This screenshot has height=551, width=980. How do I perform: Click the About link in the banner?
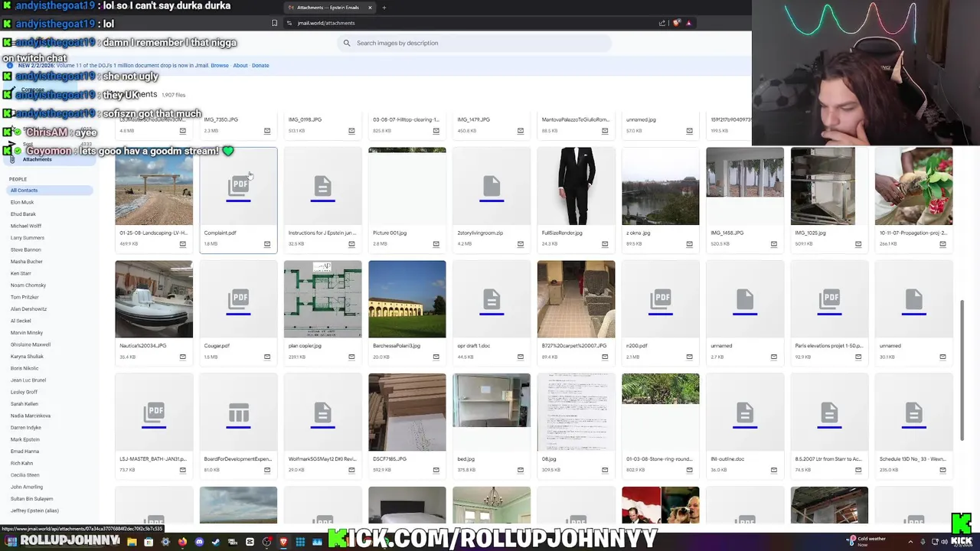(240, 65)
